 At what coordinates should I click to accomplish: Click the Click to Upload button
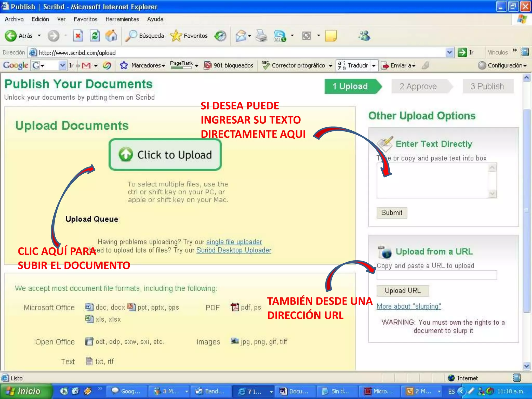(x=165, y=155)
